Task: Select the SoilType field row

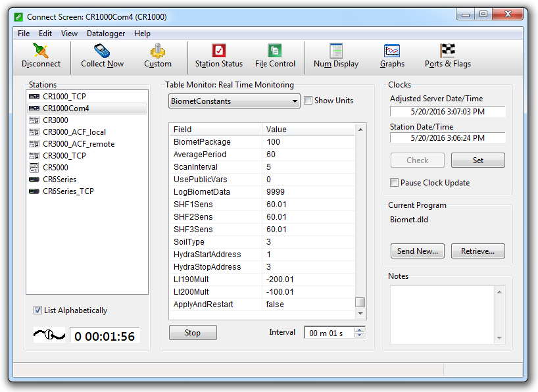Action: pyautogui.click(x=262, y=242)
